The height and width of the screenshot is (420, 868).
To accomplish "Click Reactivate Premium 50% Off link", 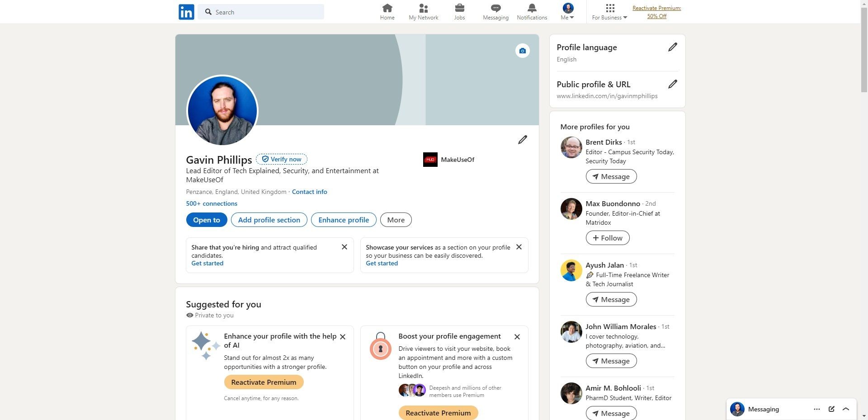I will (x=656, y=12).
